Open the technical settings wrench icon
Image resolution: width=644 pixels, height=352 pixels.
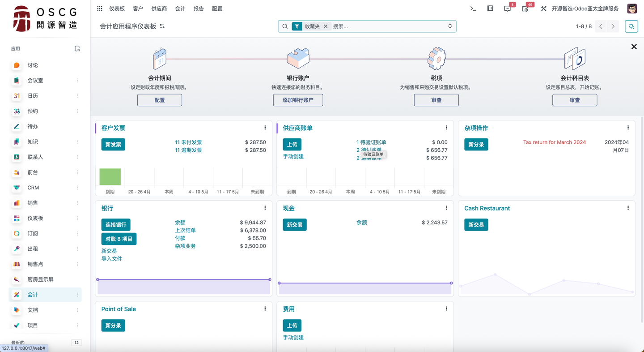tap(544, 8)
